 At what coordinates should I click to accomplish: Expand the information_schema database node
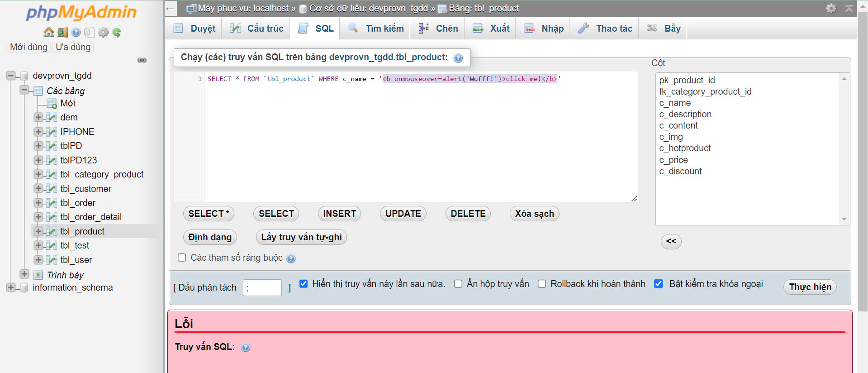click(11, 287)
